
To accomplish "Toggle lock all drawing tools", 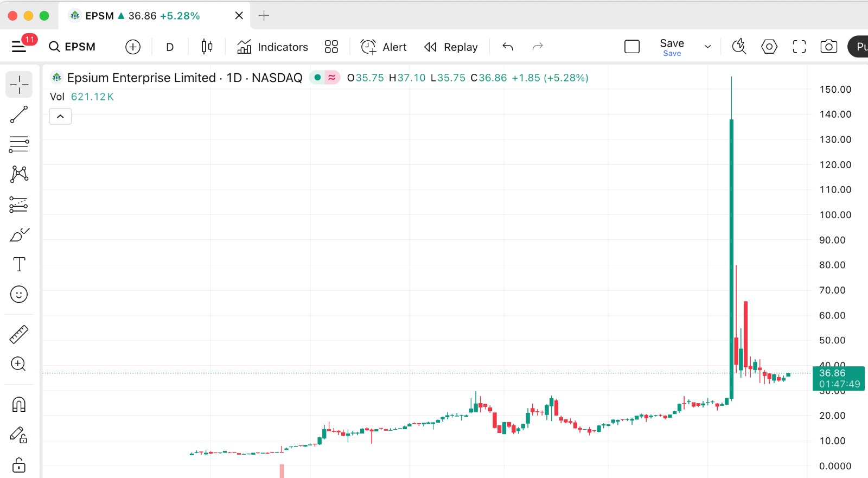I will (19, 465).
